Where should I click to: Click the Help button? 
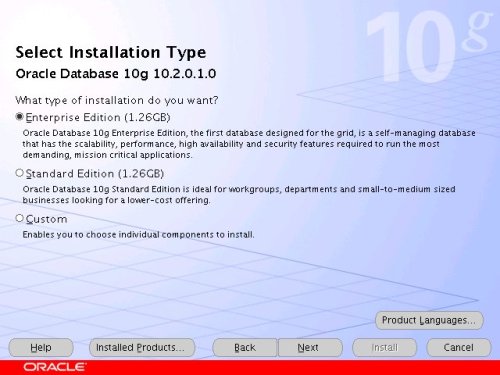click(41, 348)
